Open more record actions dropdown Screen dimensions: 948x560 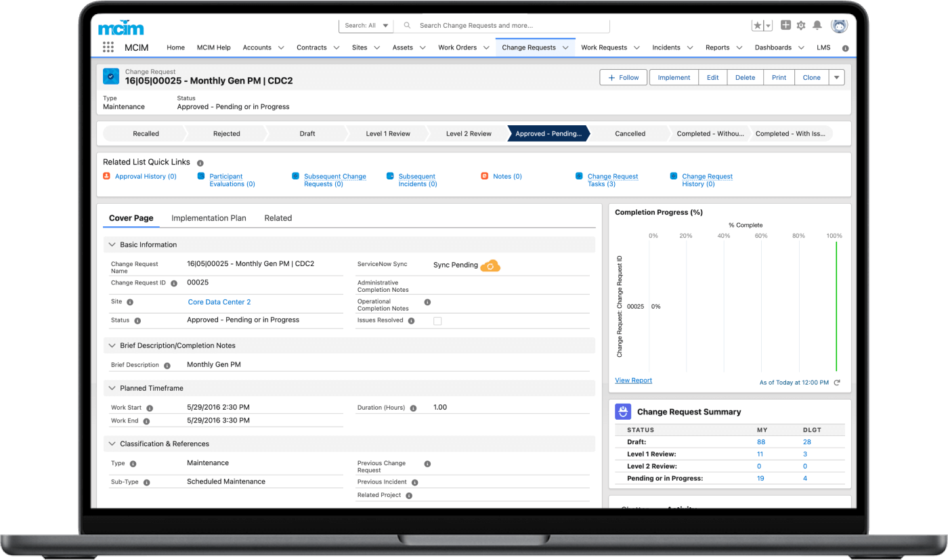pos(837,77)
